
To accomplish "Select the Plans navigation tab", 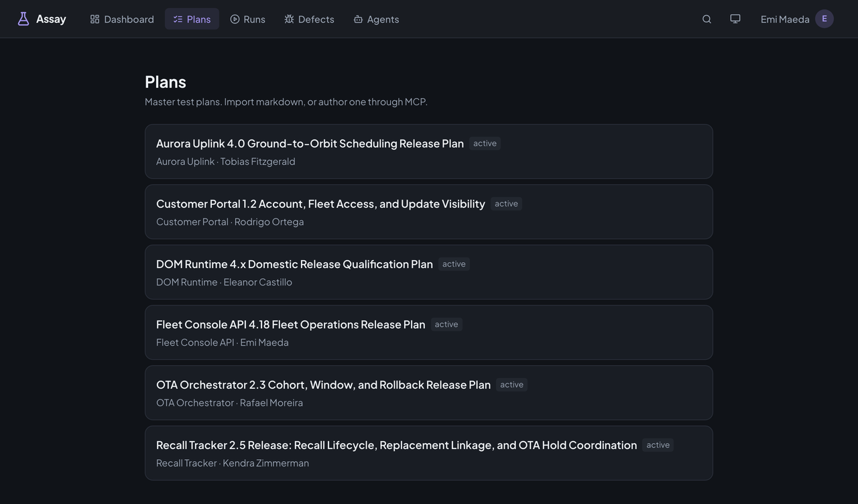I will coord(192,19).
